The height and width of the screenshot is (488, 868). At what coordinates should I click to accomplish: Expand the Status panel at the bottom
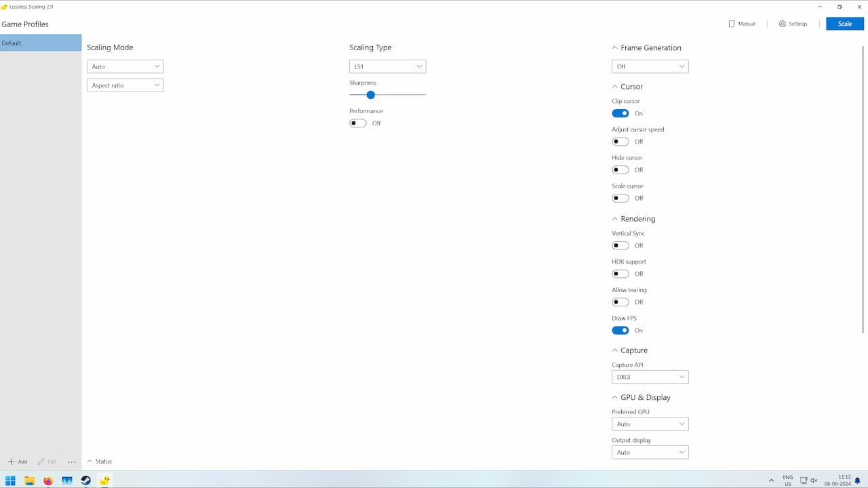coord(99,462)
